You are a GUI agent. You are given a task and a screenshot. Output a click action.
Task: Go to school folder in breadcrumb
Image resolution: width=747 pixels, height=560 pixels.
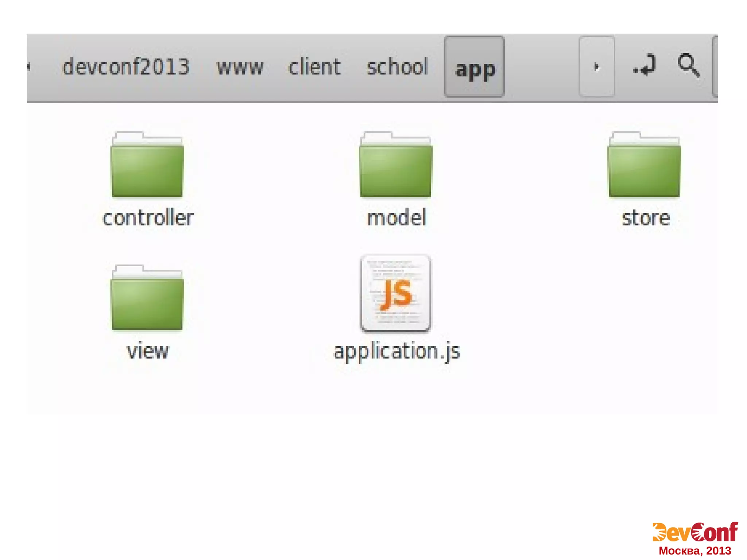[x=397, y=67]
